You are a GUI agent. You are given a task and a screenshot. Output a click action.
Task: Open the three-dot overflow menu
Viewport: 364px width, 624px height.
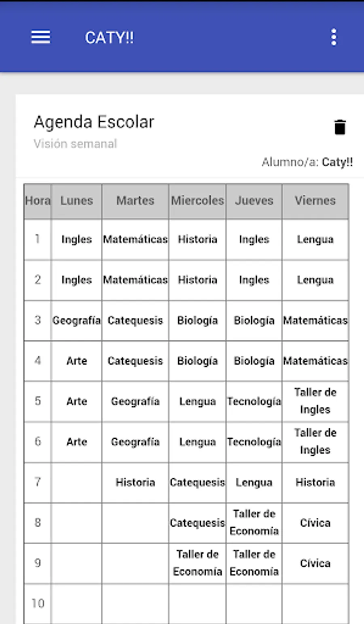(334, 37)
